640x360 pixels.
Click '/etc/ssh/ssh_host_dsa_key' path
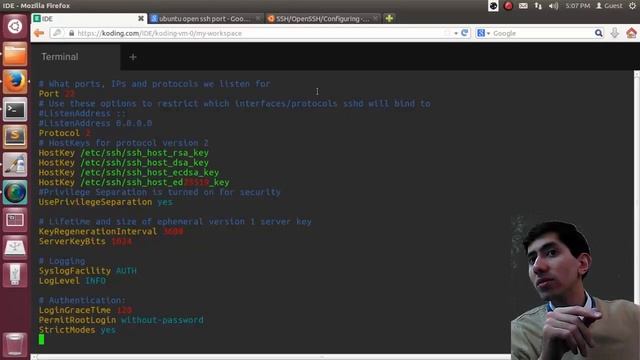coord(144,162)
